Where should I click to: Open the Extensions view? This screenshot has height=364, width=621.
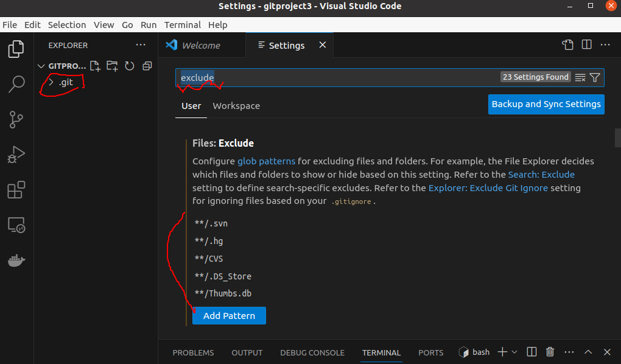point(16,190)
